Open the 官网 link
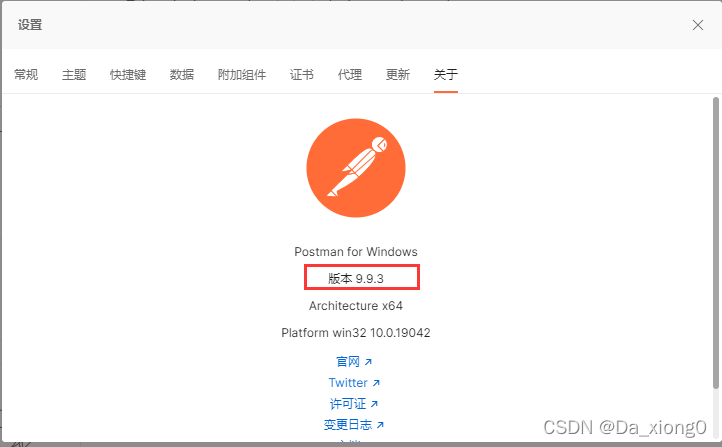Image resolution: width=722 pixels, height=447 pixels. [354, 362]
